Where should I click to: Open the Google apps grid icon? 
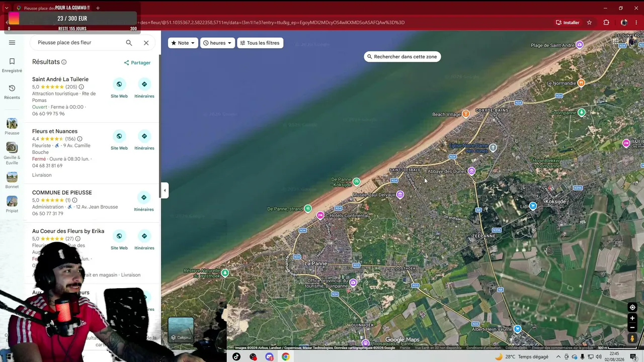click(616, 42)
